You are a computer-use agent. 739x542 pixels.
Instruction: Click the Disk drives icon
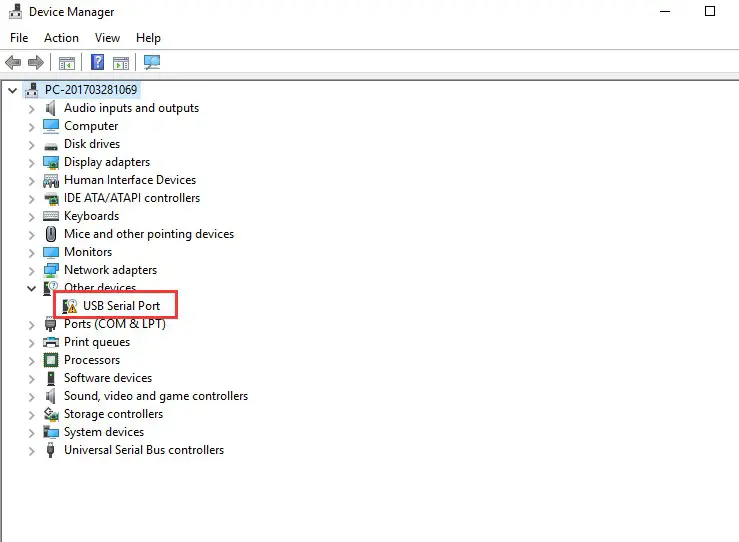point(51,146)
